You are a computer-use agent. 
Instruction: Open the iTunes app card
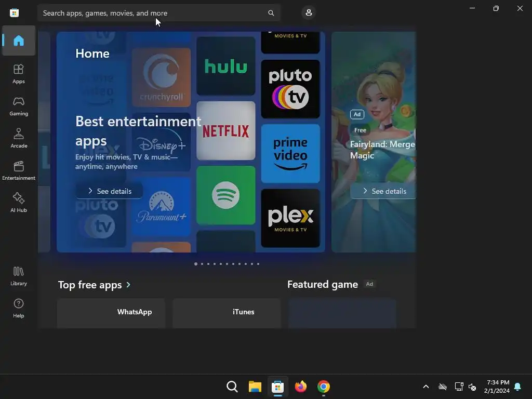coord(227,313)
